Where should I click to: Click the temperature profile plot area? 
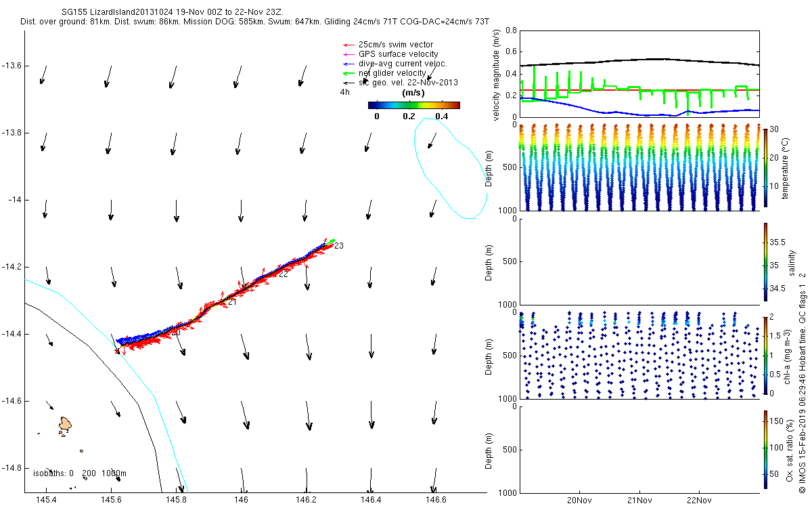tap(639, 167)
